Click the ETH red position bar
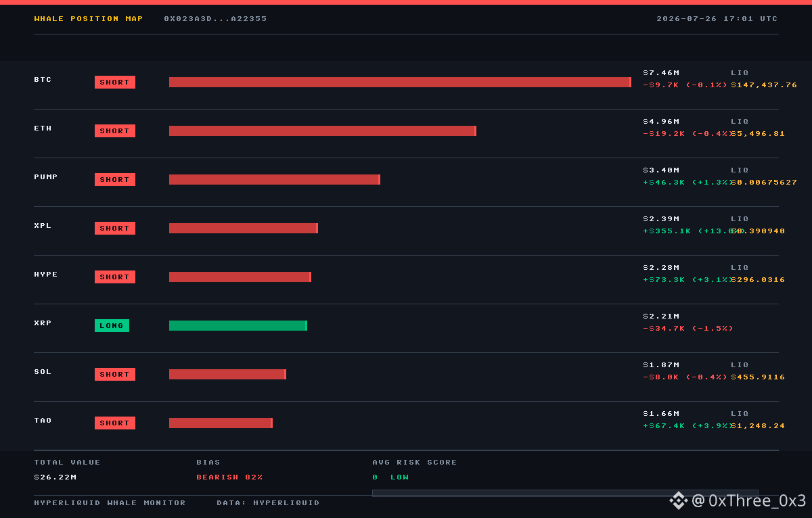This screenshot has height=518, width=812. pyautogui.click(x=323, y=131)
